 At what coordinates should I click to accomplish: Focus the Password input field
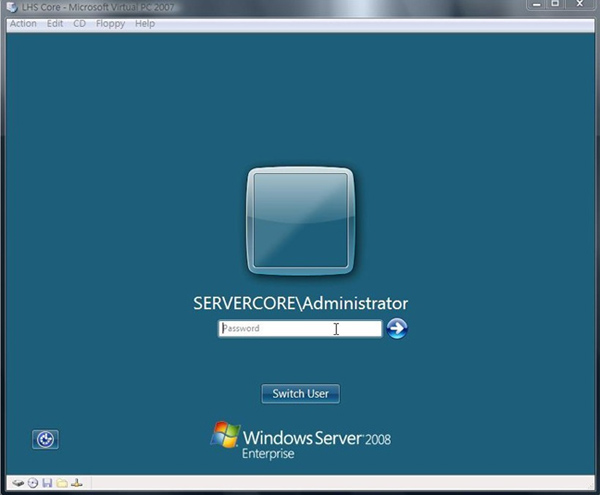point(299,328)
